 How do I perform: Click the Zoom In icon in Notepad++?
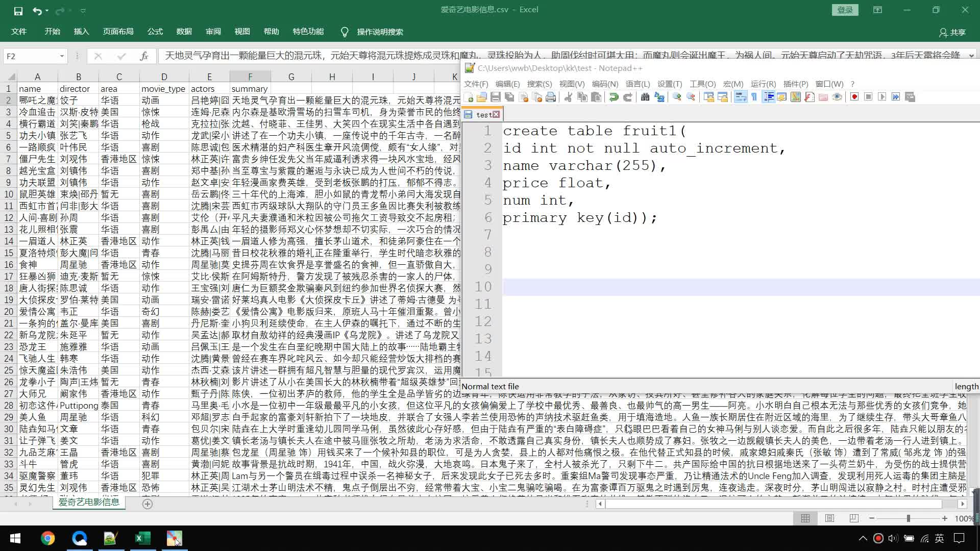pyautogui.click(x=677, y=97)
